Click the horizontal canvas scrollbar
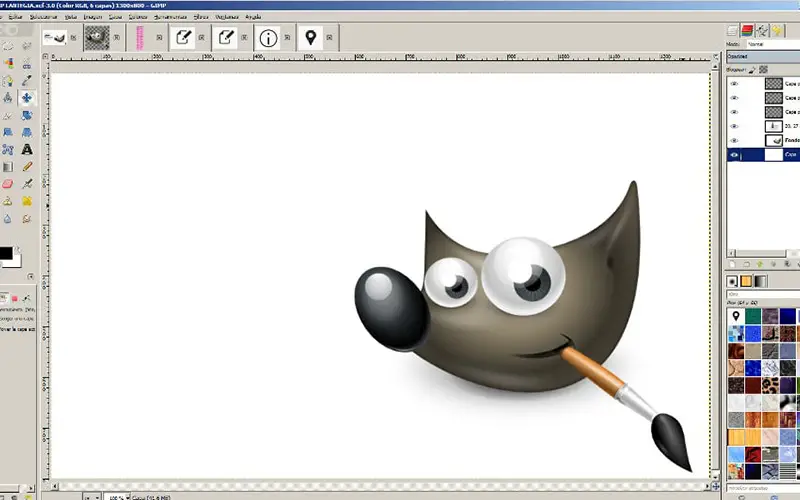The height and width of the screenshot is (500, 800). [x=379, y=487]
